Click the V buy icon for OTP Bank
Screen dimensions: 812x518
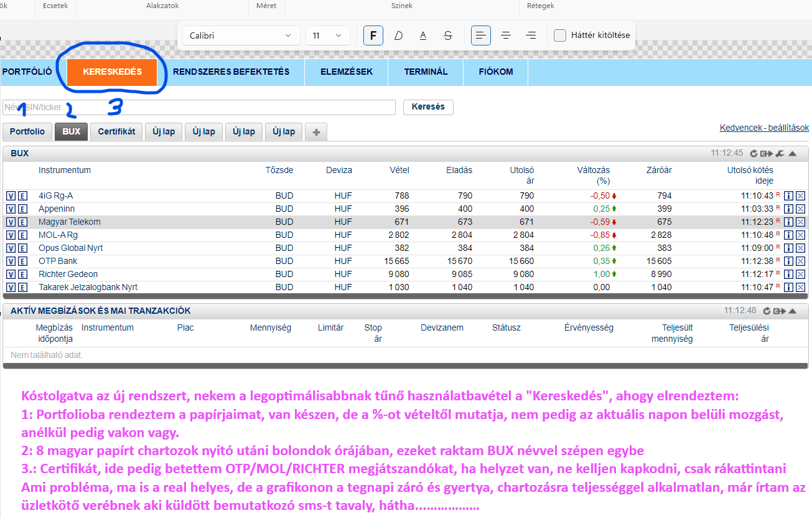(x=11, y=261)
